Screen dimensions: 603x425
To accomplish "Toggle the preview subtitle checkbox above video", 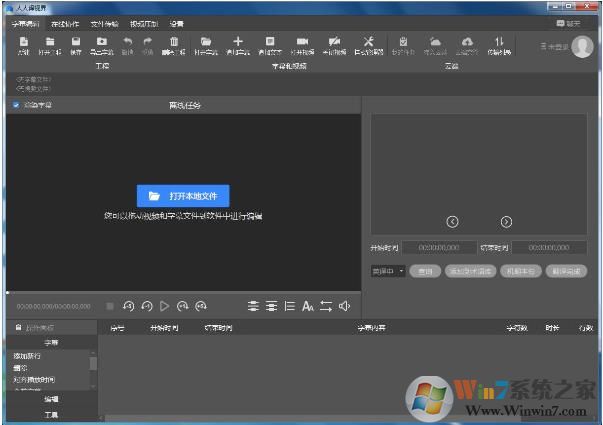I will (16, 105).
